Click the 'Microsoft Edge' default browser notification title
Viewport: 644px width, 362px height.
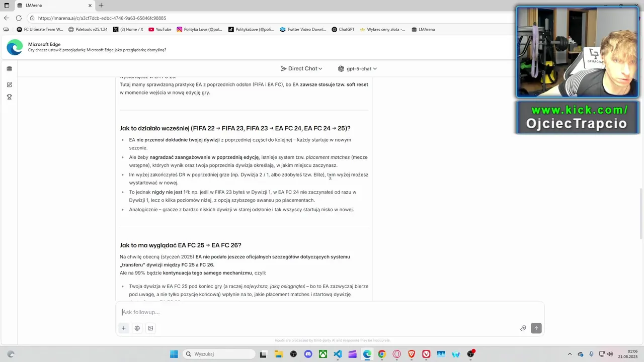[x=44, y=44]
